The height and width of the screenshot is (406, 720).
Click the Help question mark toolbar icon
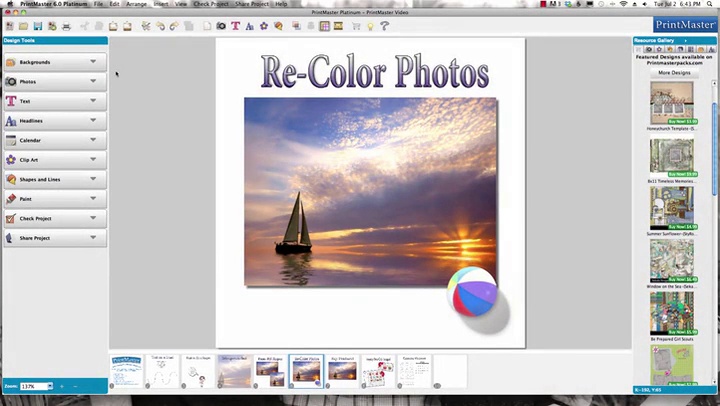[384, 26]
